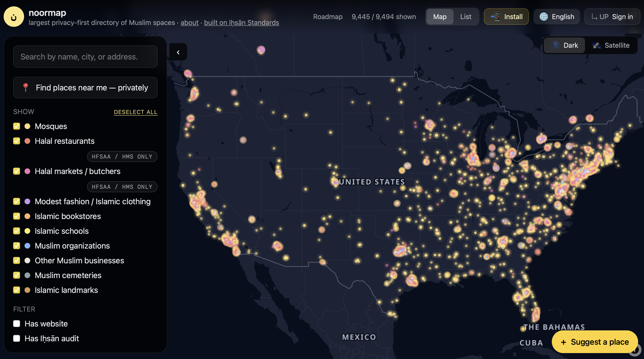Click the CUBA map label
The image size is (644, 359).
coord(531,343)
